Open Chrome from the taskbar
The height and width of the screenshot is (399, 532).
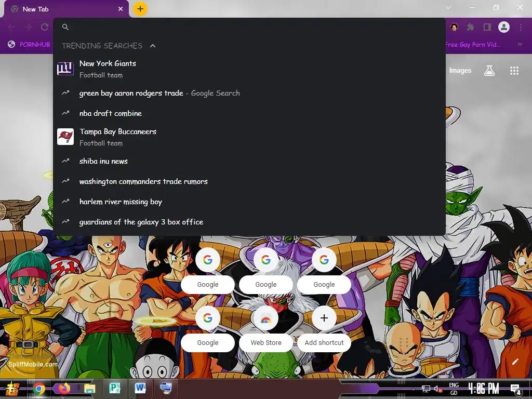(39, 389)
